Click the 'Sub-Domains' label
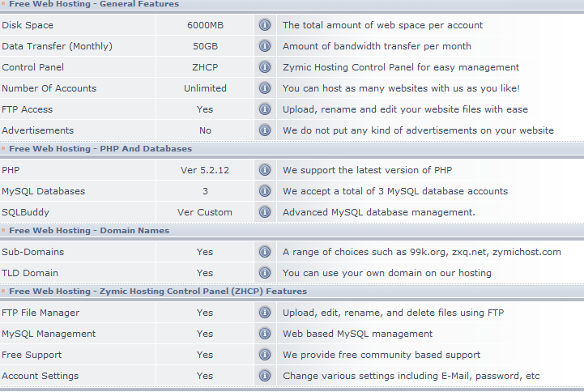 tap(32, 252)
